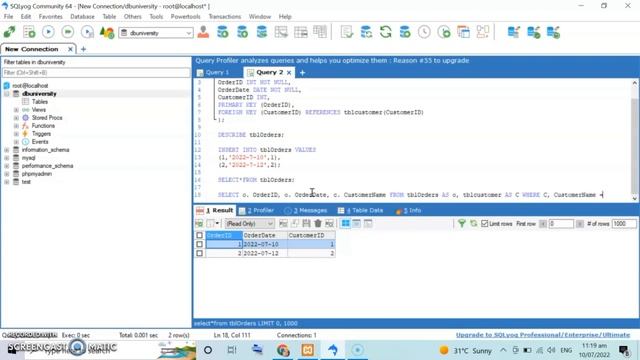640x360 pixels.
Task: Click the duplicate row icon in results toolbar
Action: pyautogui.click(x=295, y=223)
